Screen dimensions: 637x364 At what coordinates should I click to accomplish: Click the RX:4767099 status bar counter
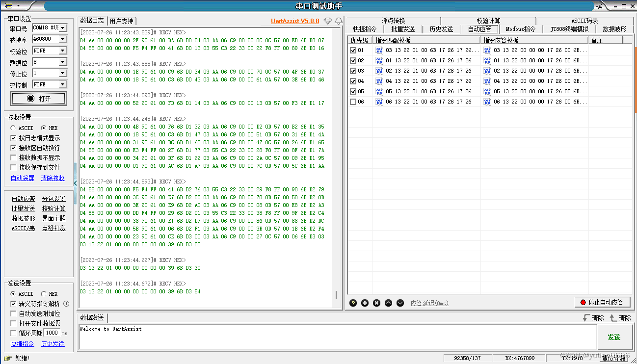520,359
